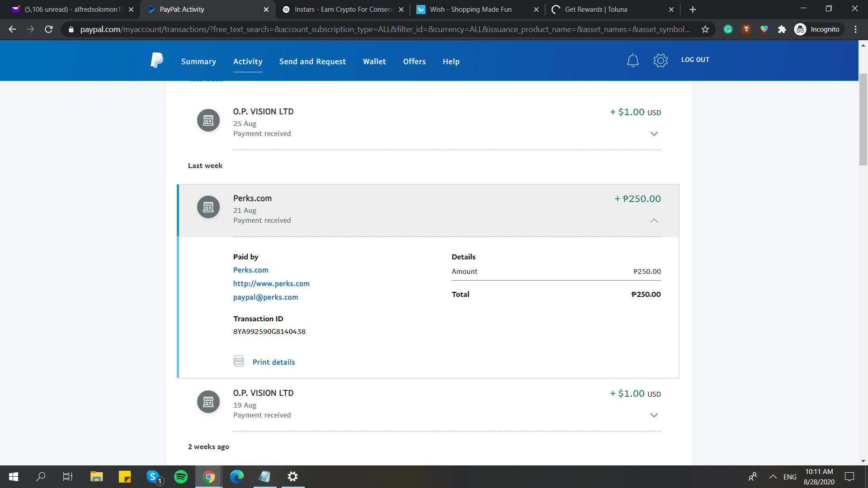Collapse the Perks.com transaction details
Image resolution: width=868 pixels, height=488 pixels.
[x=654, y=221]
